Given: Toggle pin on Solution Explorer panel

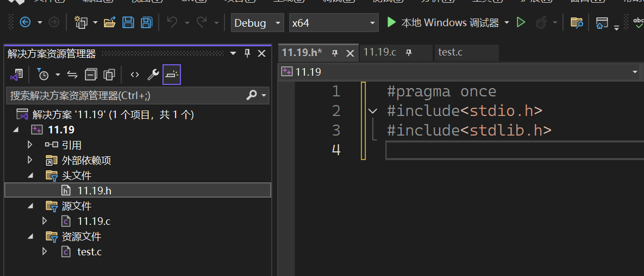Looking at the screenshot, I should 247,53.
